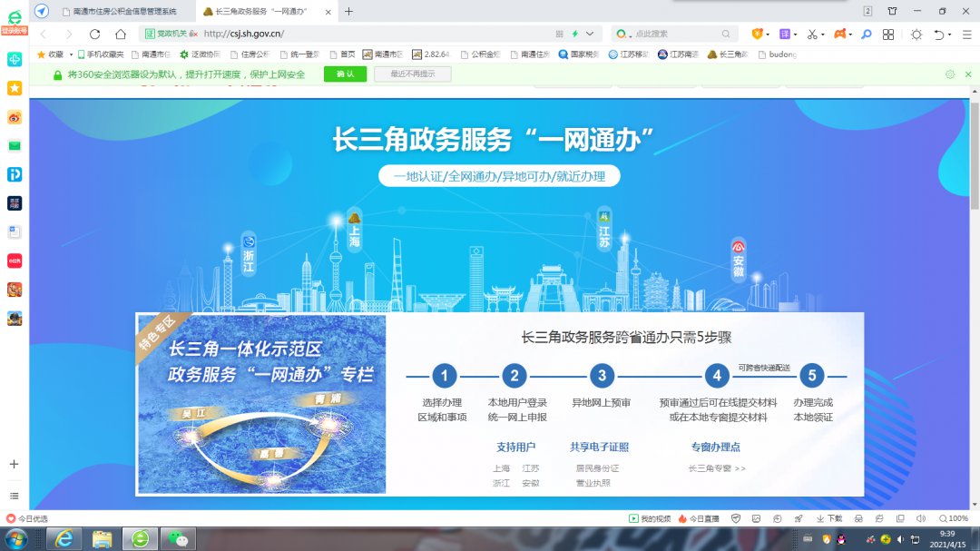Click inside the URL address field

(375, 34)
